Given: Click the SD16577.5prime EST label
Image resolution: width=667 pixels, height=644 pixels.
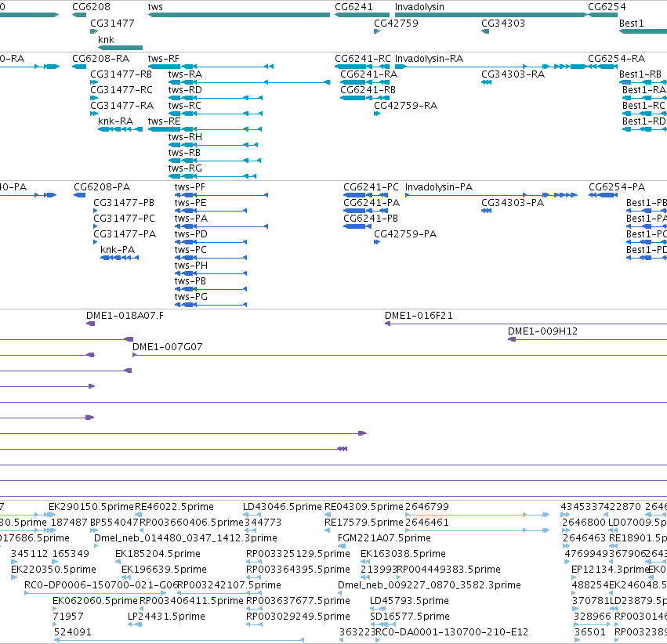Looking at the screenshot, I should 410,617.
